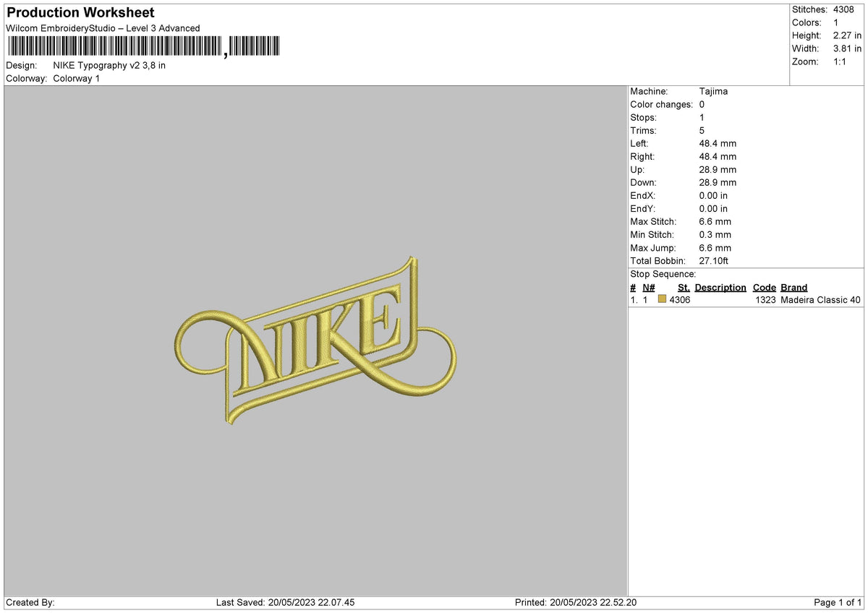Click the Max Jump value '6.6 mm'
This screenshot has height=613, width=868.
tap(715, 247)
